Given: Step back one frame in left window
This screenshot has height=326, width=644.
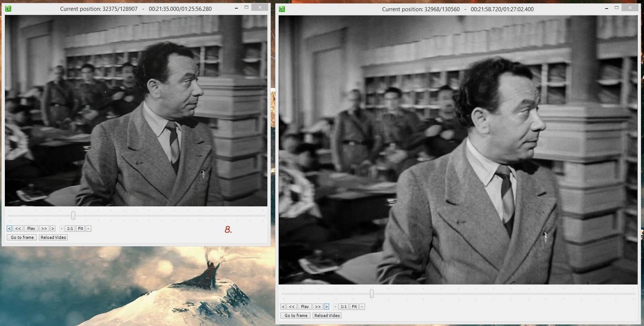Looking at the screenshot, I should (9, 229).
